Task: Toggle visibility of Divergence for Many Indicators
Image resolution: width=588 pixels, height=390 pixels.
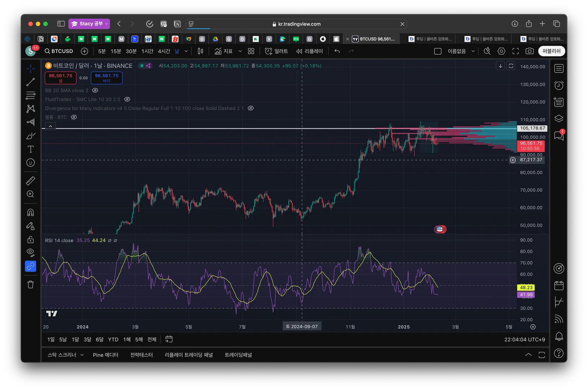Action: (x=250, y=108)
